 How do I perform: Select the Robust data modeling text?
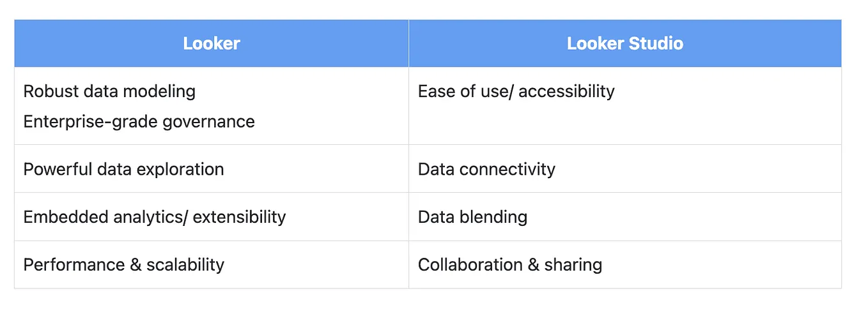click(x=109, y=91)
